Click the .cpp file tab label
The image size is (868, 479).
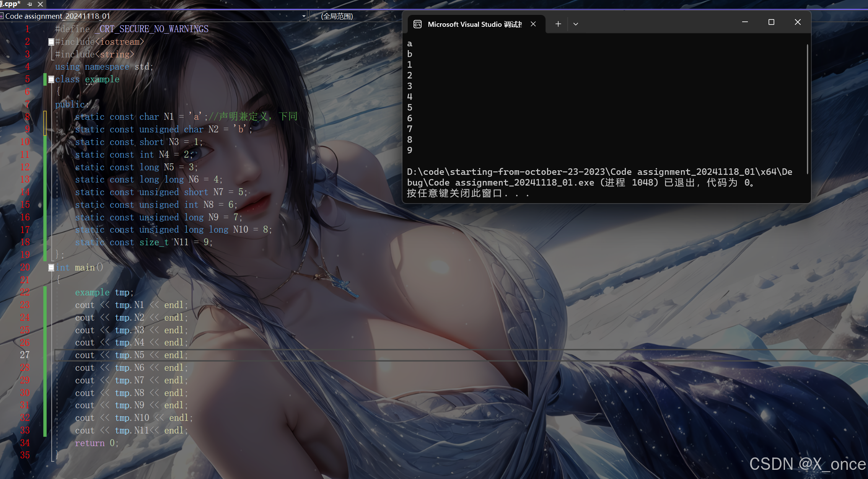click(11, 4)
